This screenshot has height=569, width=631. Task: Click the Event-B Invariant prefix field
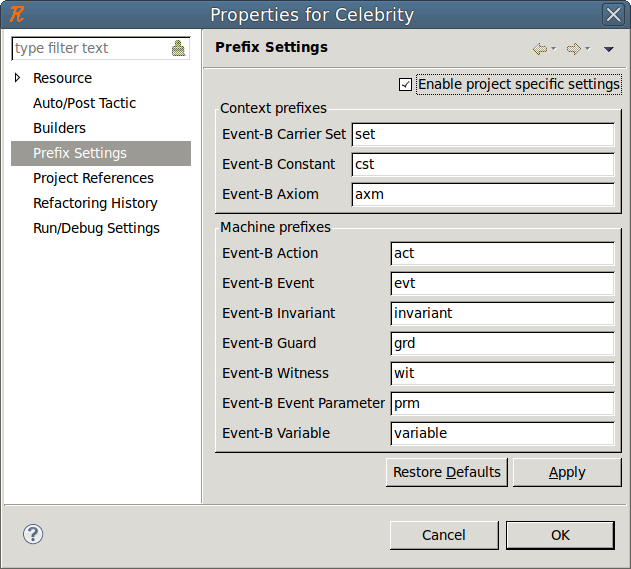(501, 313)
